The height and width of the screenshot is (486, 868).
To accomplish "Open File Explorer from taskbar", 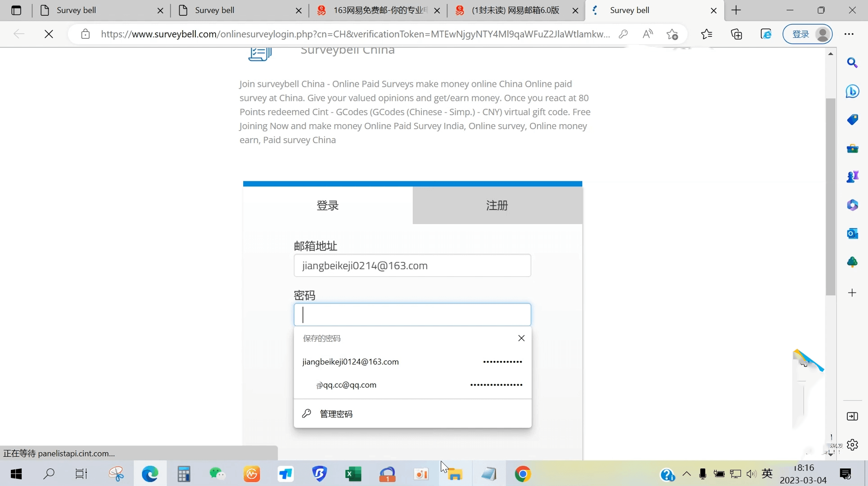I will tap(455, 474).
